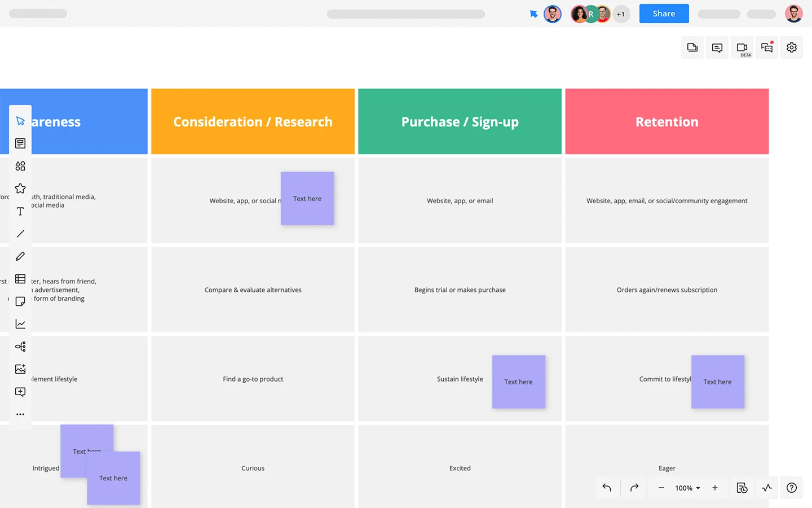Show the +1 additional collaborators
812x508 pixels.
click(621, 14)
